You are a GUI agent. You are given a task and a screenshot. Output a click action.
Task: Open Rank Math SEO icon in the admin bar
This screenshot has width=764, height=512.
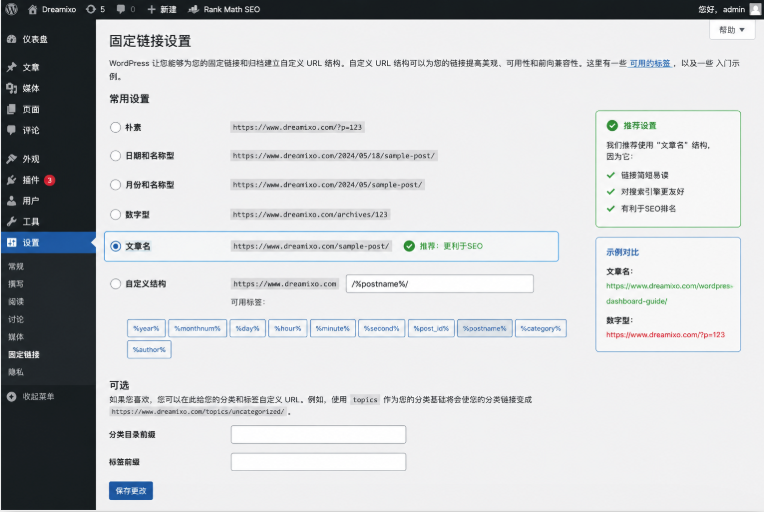point(193,9)
